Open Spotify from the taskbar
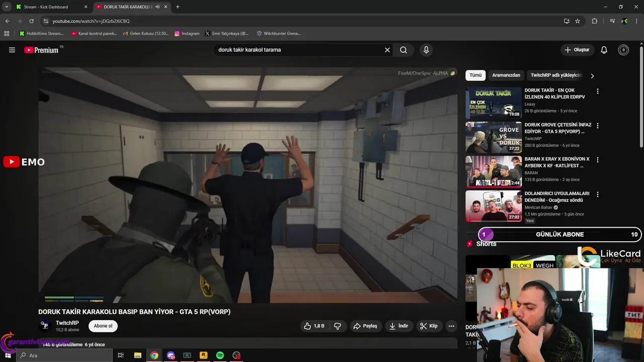The width and height of the screenshot is (644, 362). pos(220,355)
